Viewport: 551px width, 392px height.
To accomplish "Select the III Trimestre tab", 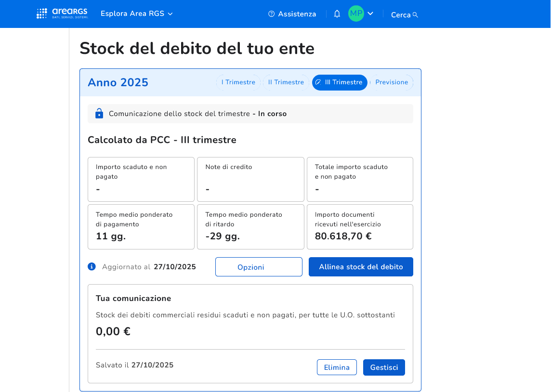I will click(x=340, y=82).
